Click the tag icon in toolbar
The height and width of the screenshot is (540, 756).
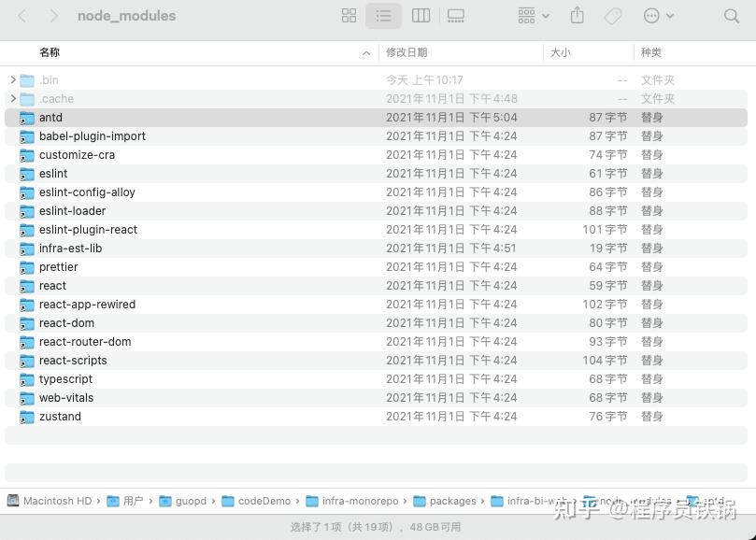point(613,16)
